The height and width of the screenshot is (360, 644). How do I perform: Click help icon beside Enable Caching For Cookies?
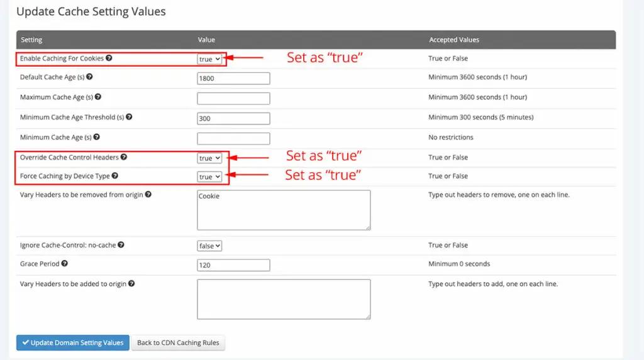pos(109,58)
